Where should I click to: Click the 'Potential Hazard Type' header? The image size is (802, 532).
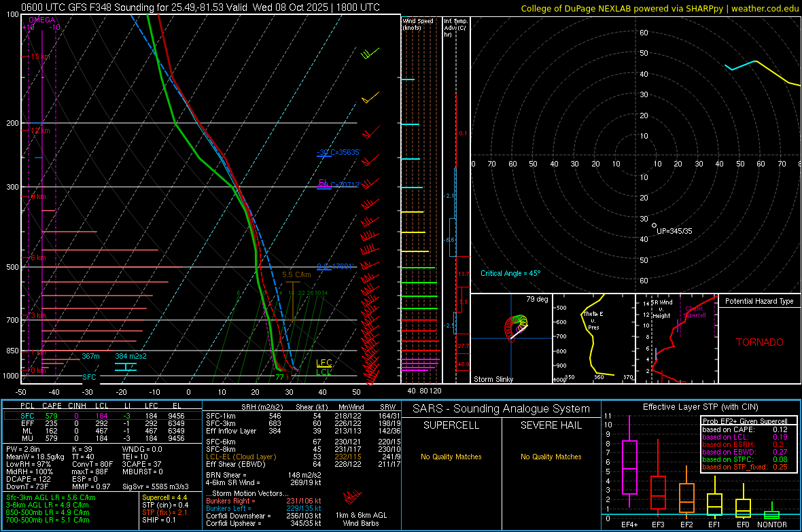(759, 301)
